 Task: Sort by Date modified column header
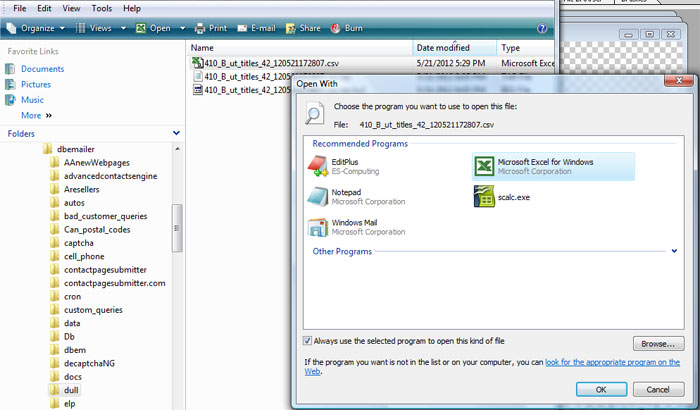click(454, 48)
